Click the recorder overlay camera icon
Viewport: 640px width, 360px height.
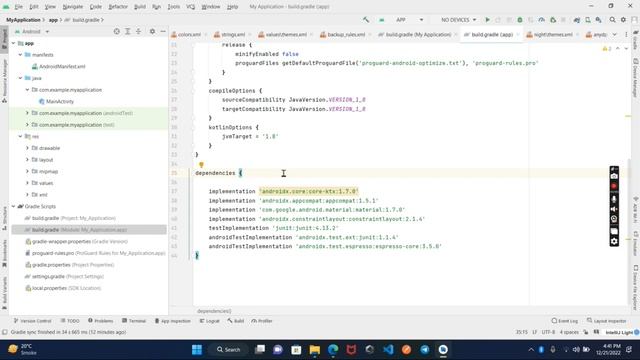pos(614,176)
